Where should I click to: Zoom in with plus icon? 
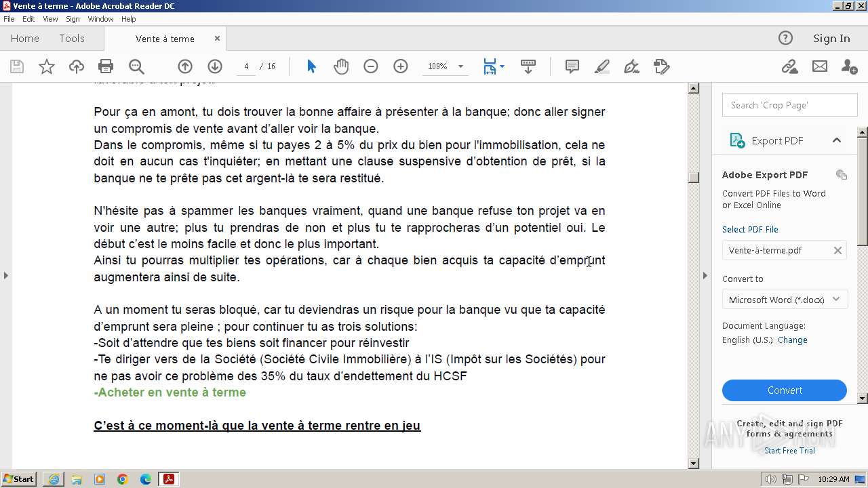point(401,66)
